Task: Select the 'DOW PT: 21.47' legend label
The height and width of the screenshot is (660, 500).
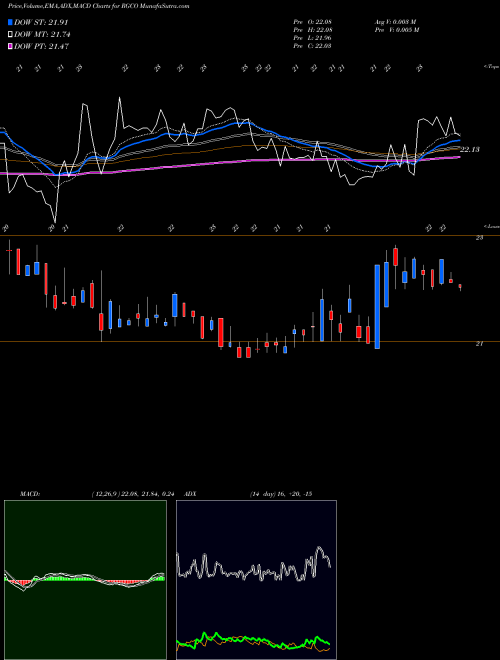Action: (41, 46)
